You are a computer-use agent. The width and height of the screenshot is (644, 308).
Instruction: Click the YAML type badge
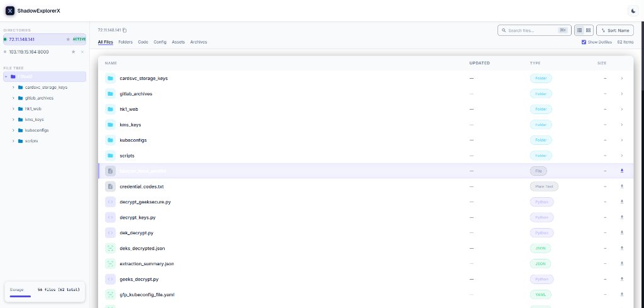[x=540, y=294]
